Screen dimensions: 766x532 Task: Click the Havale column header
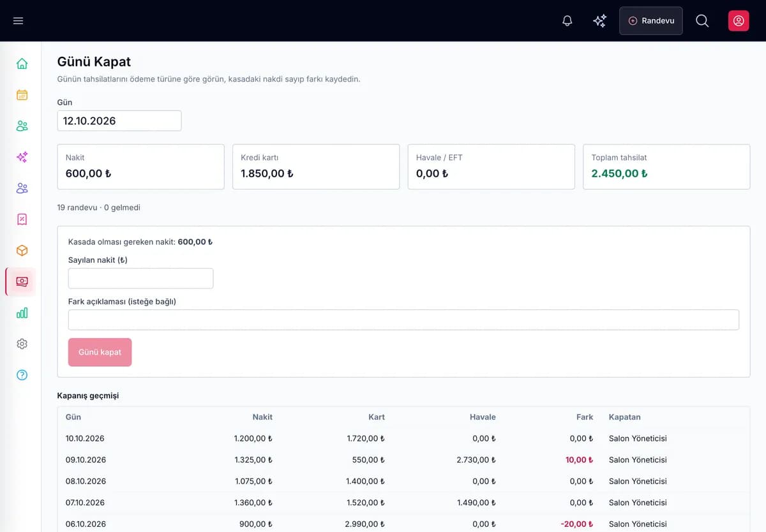tap(483, 417)
